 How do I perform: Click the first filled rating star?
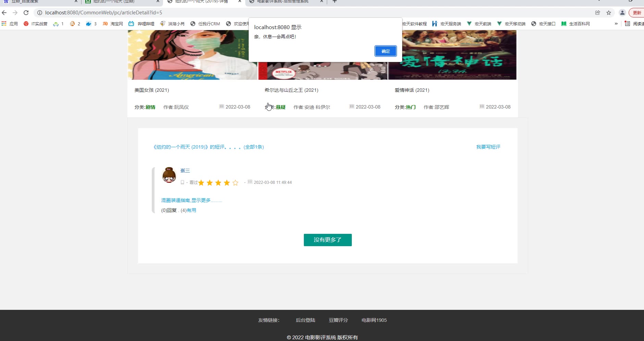click(201, 183)
